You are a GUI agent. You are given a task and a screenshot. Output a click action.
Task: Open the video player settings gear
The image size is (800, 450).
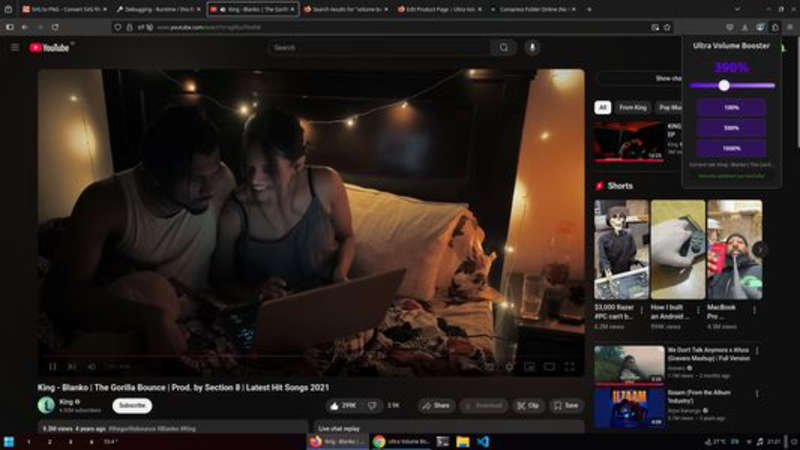click(x=509, y=366)
